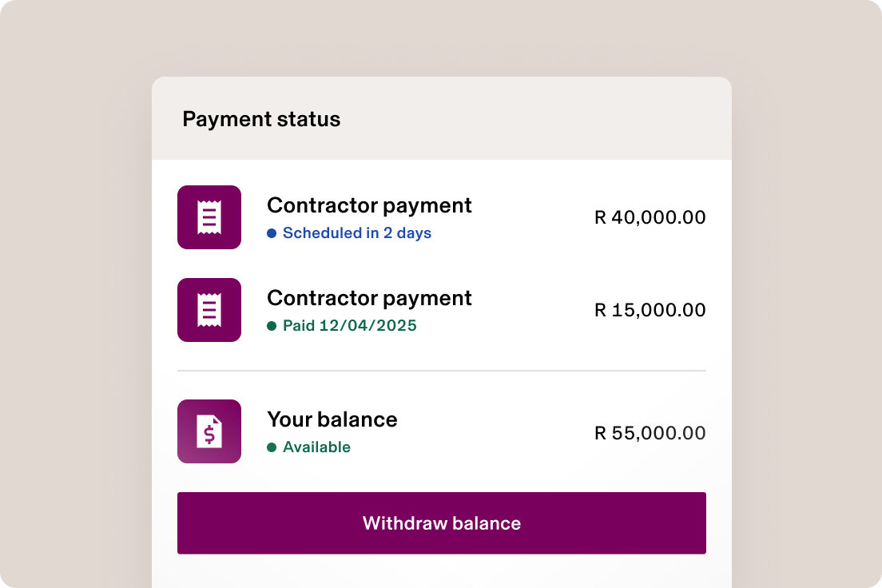882x588 pixels.
Task: Select the first Contractor payment title
Action: coord(369,205)
